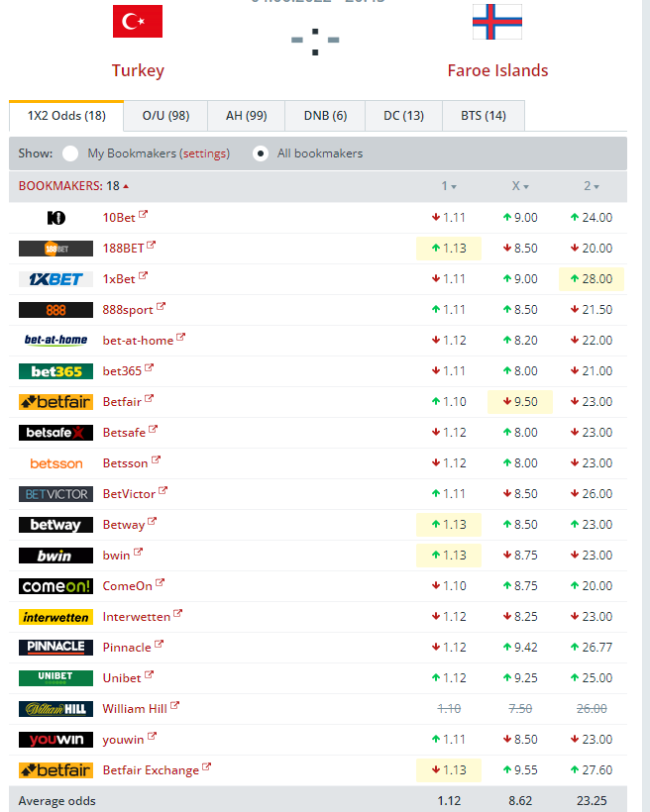Click the bwin logo image
650x812 pixels.
pyautogui.click(x=55, y=556)
